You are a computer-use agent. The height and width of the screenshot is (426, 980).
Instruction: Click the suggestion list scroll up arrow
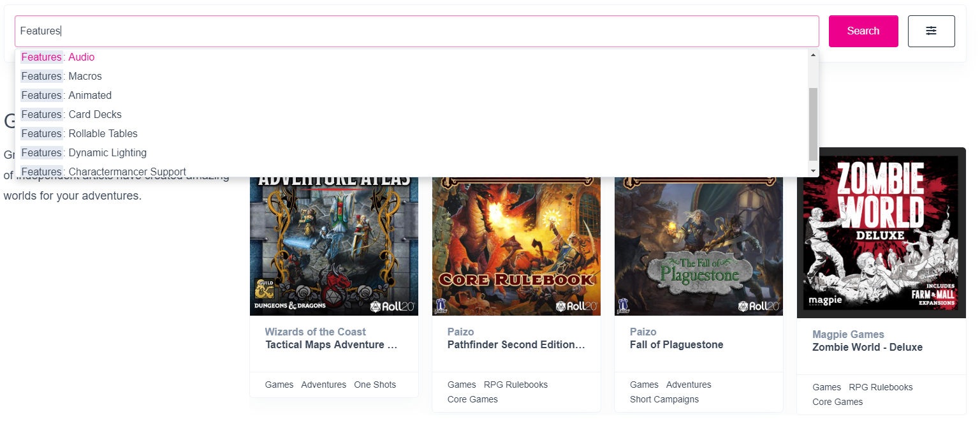(813, 55)
